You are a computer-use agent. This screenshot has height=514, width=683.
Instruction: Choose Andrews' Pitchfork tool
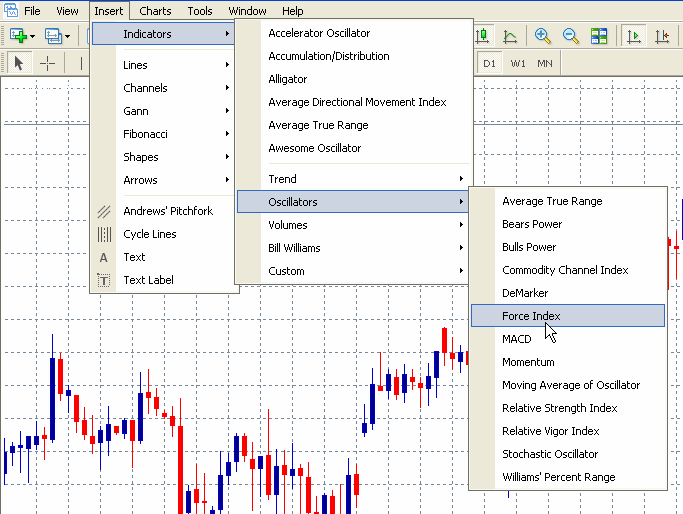(165, 211)
